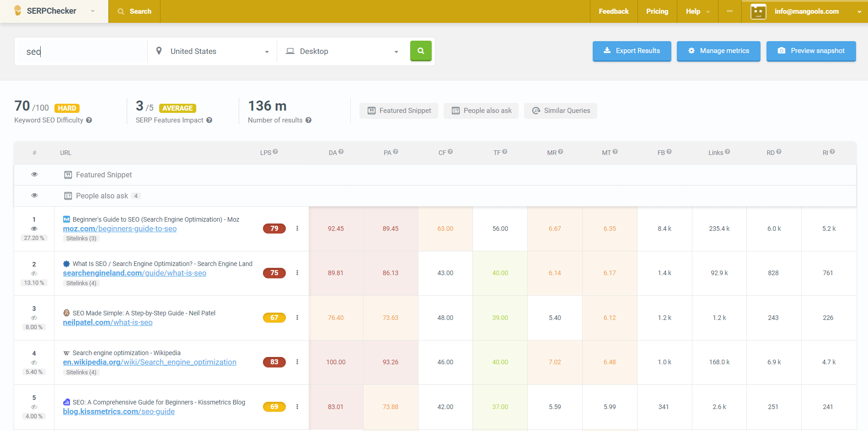This screenshot has height=431, width=868.
Task: Toggle eye icon on People also ask row
Action: pos(34,196)
